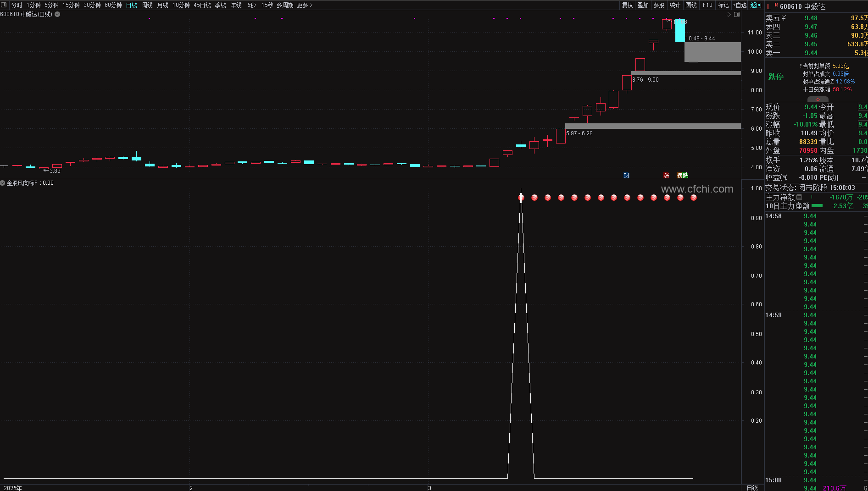The width and height of the screenshot is (868, 491).
Task: Click the 跌停 limit-down label
Action: [x=776, y=77]
